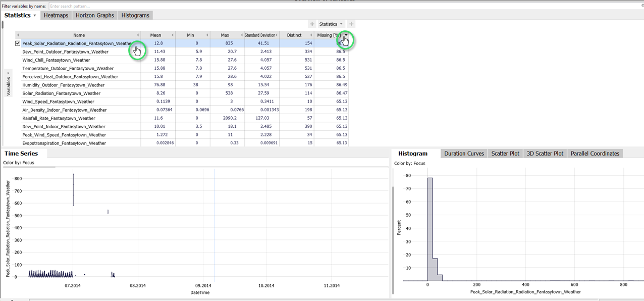This screenshot has width=644, height=301.
Task: Open the Horizon Graphs tab
Action: [x=95, y=15]
